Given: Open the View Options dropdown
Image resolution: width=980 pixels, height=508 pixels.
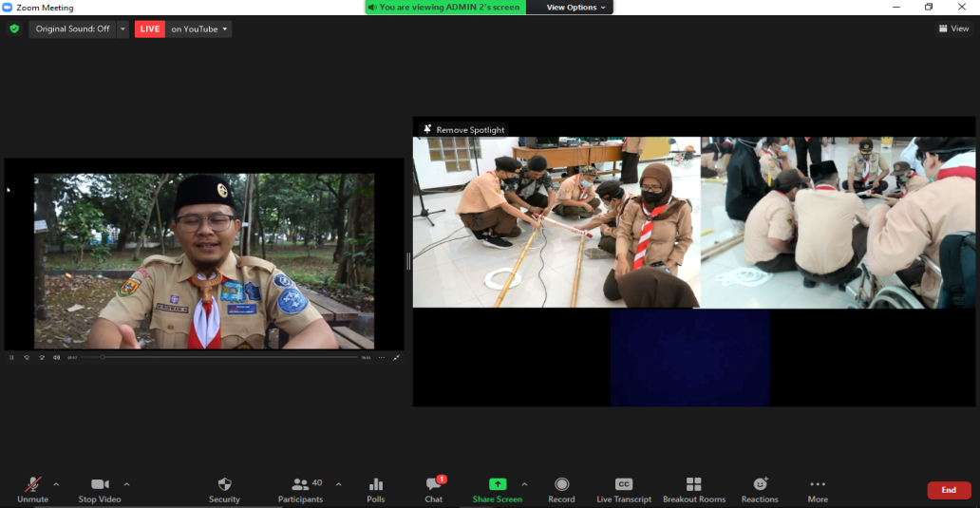Looking at the screenshot, I should [x=575, y=8].
